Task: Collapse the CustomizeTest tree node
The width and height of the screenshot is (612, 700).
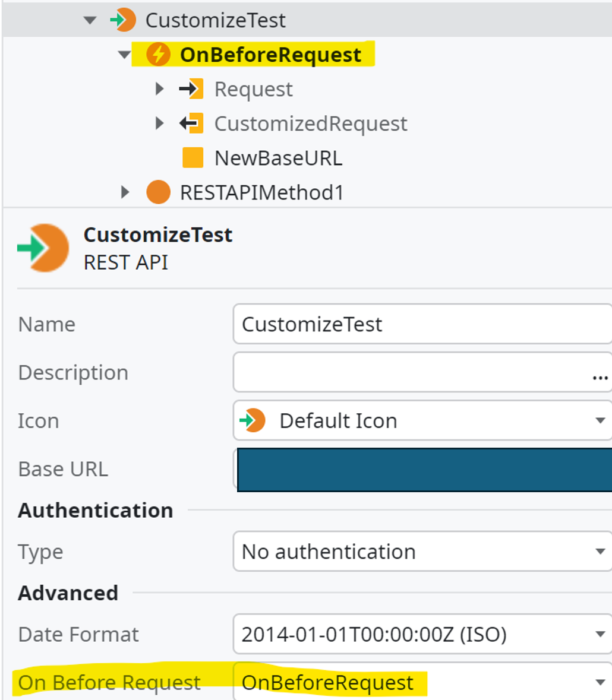Action: point(90,20)
